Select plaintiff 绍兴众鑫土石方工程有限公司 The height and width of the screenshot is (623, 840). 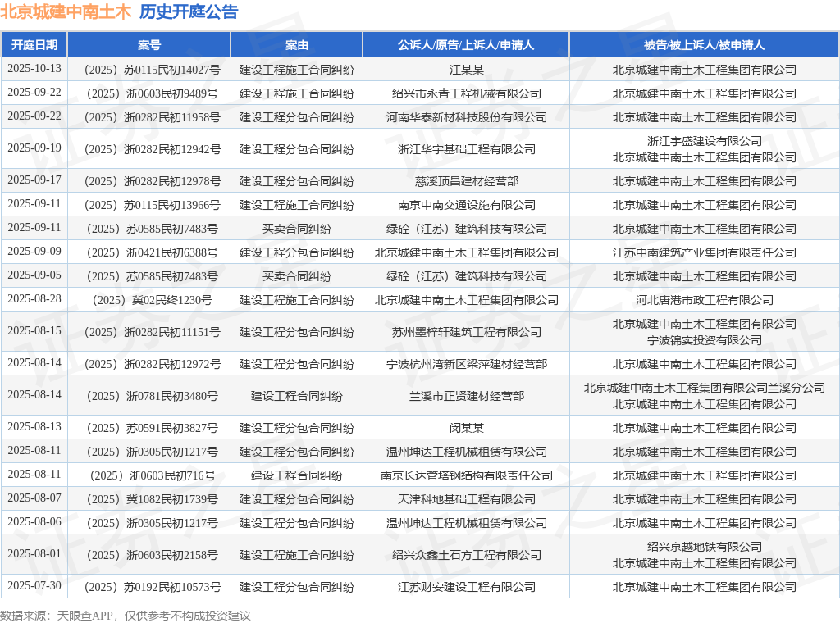pos(466,555)
